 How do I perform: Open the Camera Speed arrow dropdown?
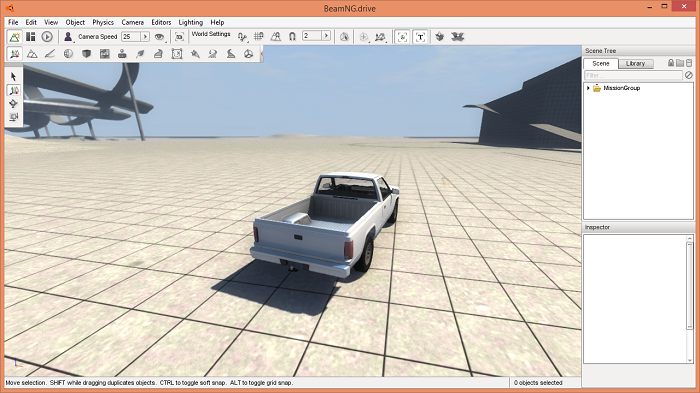145,37
